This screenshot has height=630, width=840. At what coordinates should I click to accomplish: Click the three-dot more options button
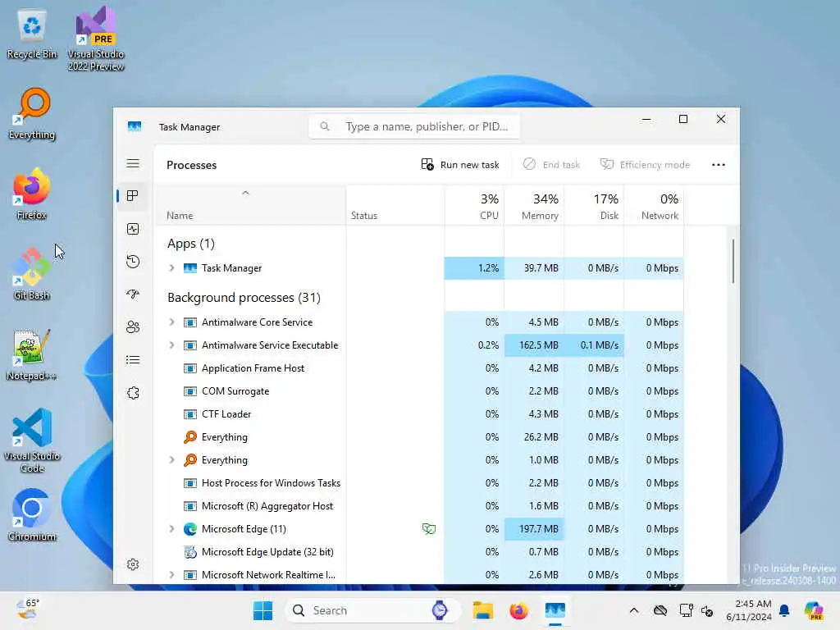coord(719,165)
